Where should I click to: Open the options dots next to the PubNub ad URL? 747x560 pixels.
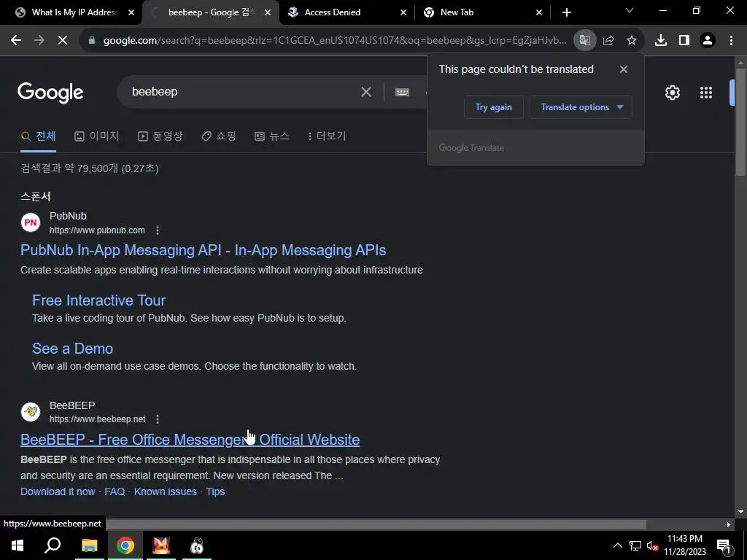pyautogui.click(x=158, y=230)
